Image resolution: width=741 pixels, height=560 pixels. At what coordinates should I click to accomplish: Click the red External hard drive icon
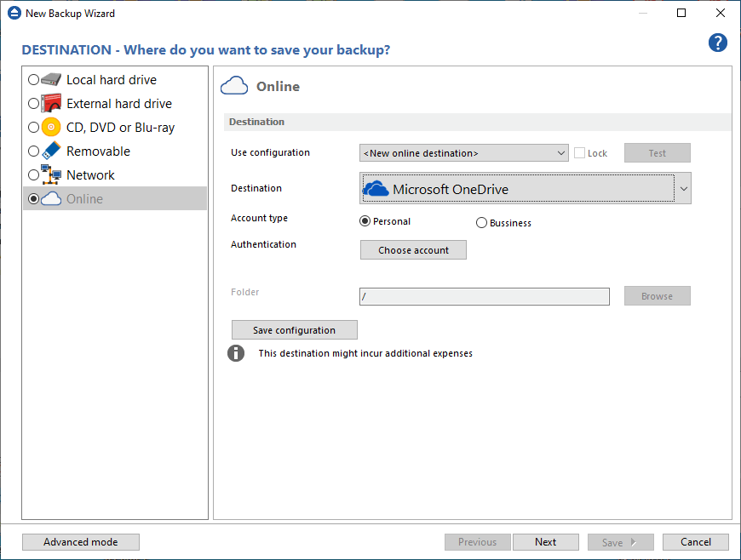(51, 103)
